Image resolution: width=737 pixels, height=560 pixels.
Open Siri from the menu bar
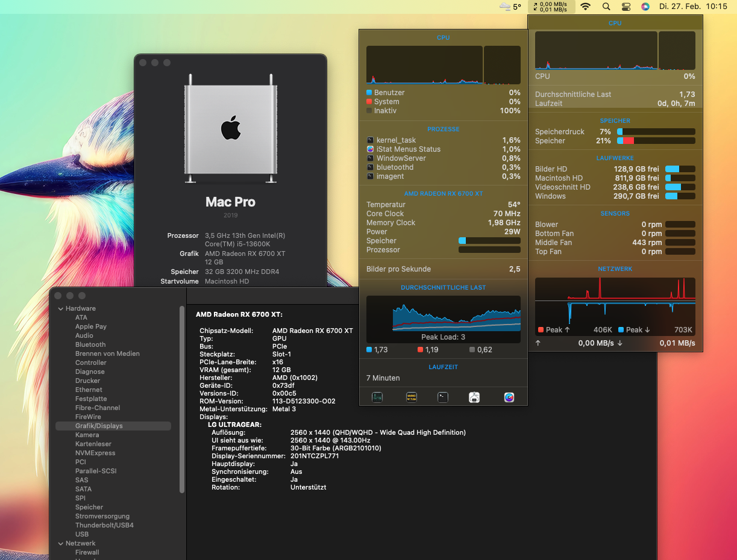tap(645, 7)
